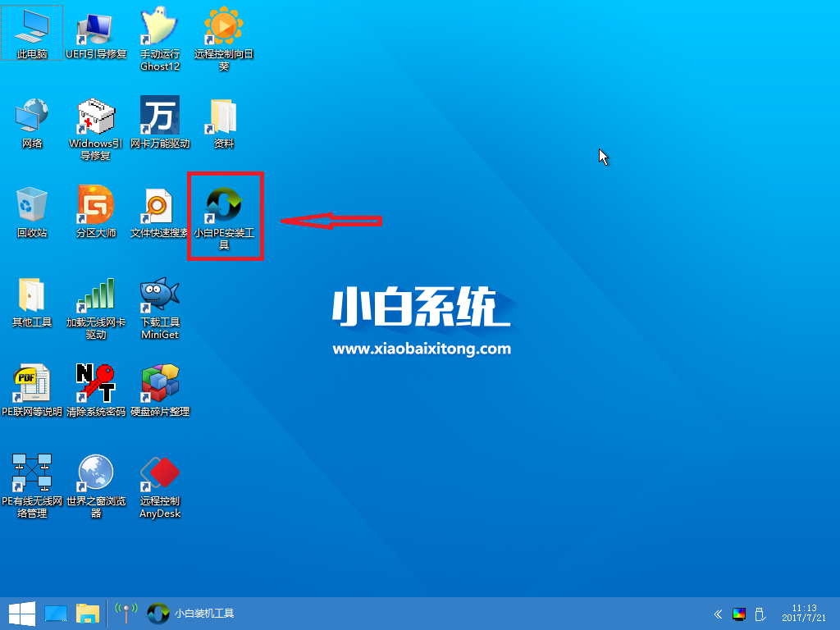This screenshot has height=630, width=840.
Task: Click the safely remove USB tray icon
Action: pos(759,614)
